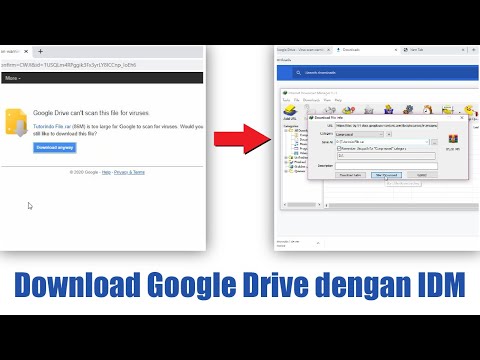Click the download list horizontal scrollbar
This screenshot has height=360, width=480.
click(x=402, y=206)
